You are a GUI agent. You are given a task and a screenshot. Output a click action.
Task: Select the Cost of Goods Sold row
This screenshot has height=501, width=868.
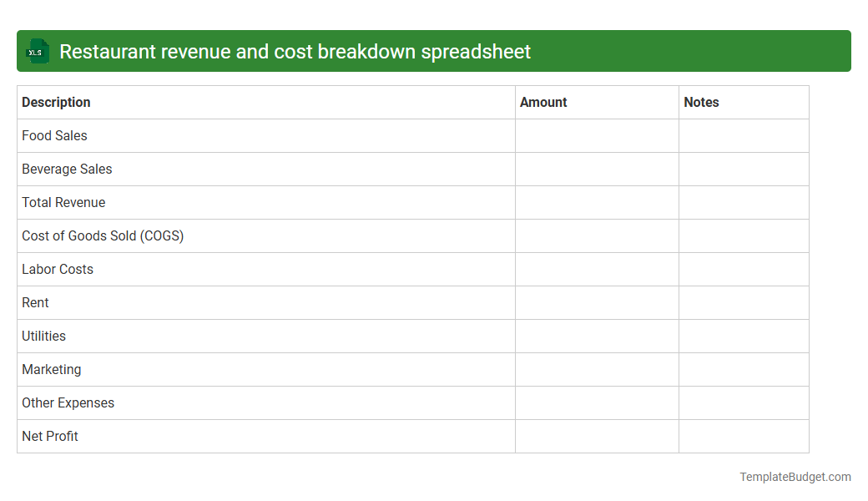103,235
